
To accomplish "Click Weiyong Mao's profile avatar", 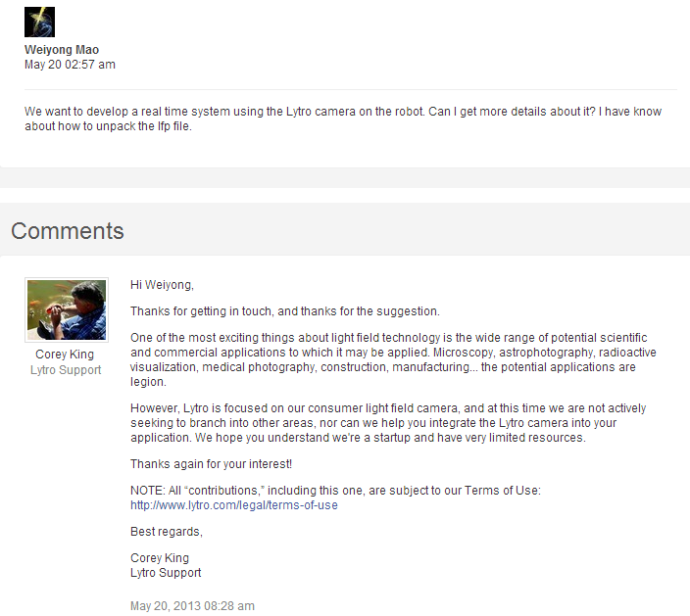I will click(39, 22).
